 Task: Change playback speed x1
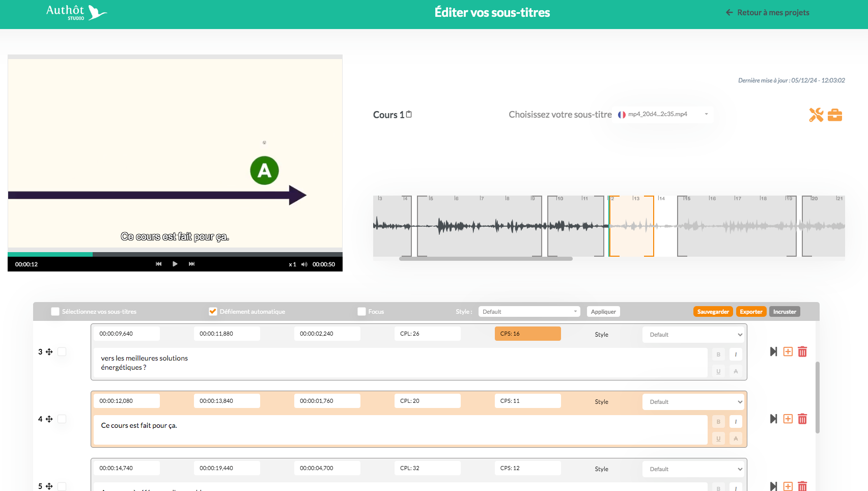coord(292,264)
